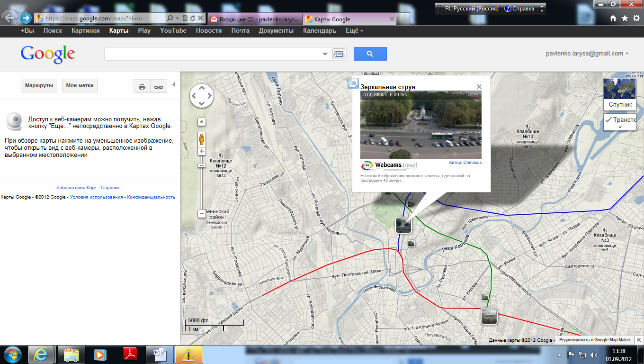Close the Зеркальная струя info window
644x364 pixels.
coord(479,87)
